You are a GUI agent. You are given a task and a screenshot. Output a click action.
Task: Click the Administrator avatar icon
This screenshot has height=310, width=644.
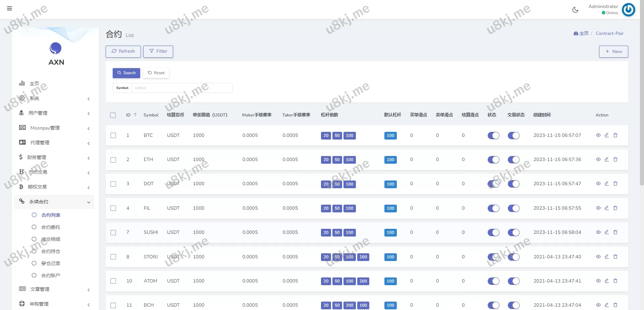pyautogui.click(x=628, y=10)
